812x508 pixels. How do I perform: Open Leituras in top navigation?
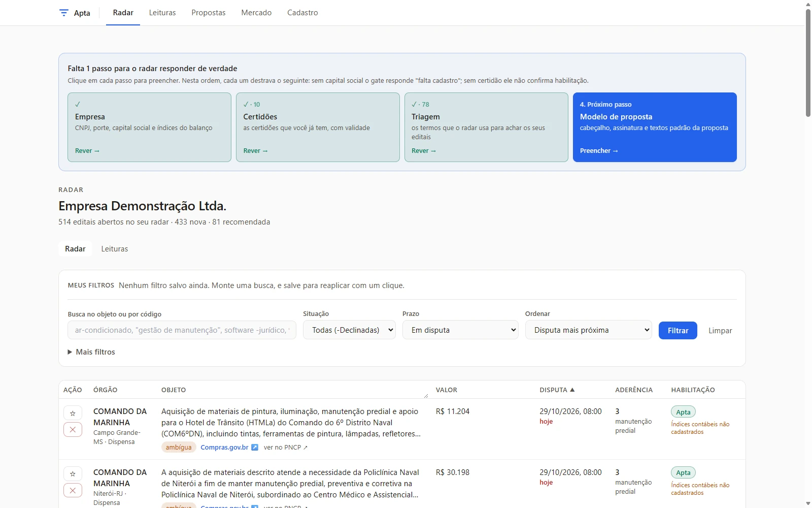(162, 13)
